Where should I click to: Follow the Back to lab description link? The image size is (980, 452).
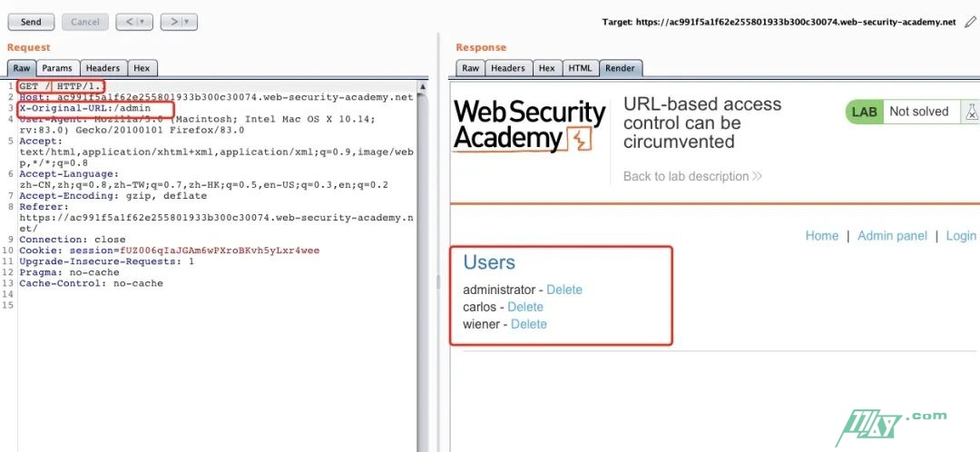[692, 176]
